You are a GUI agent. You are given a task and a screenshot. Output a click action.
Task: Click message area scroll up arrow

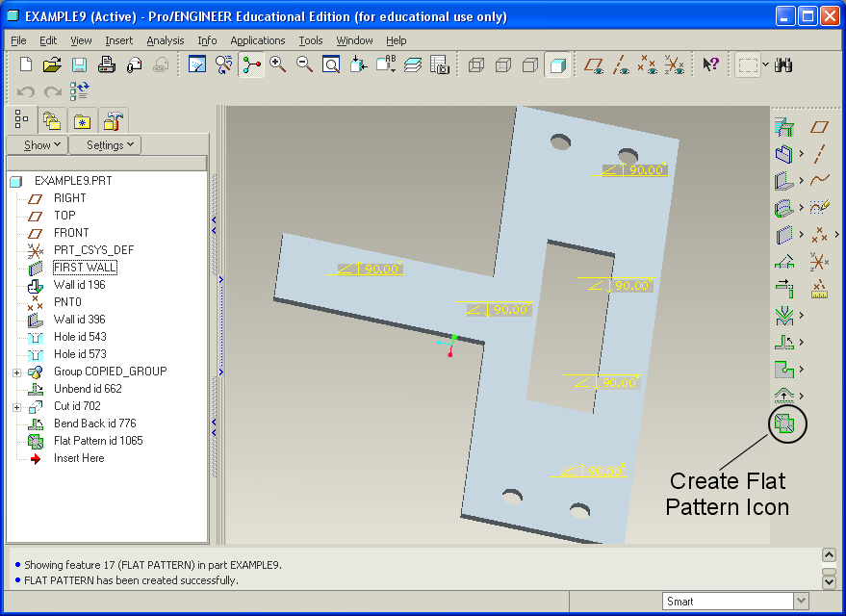click(x=828, y=555)
